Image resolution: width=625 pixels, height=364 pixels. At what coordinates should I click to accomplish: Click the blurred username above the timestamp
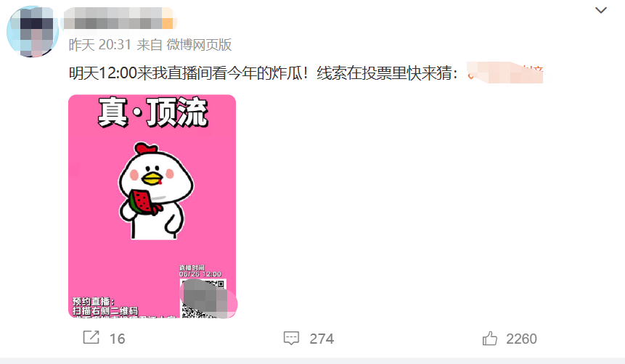tap(113, 18)
